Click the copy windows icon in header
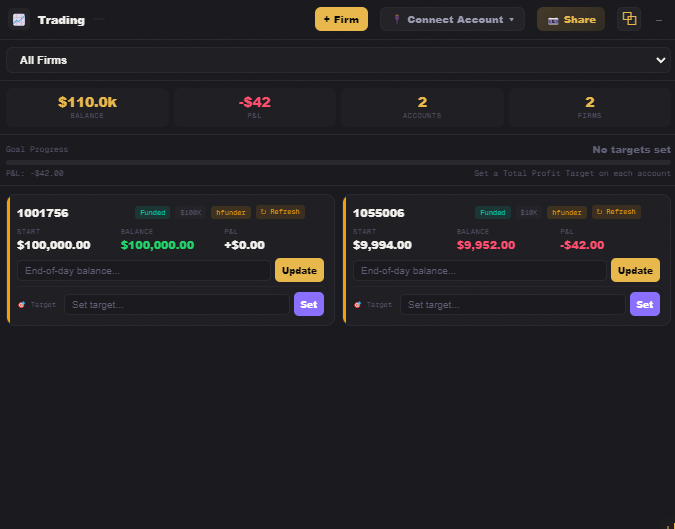Viewport: 675px width, 529px height. click(629, 19)
